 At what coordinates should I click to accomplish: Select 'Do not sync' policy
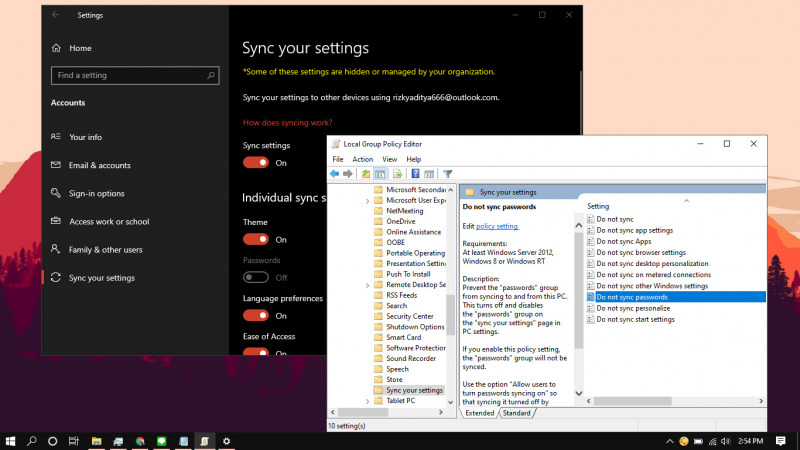pyautogui.click(x=615, y=219)
